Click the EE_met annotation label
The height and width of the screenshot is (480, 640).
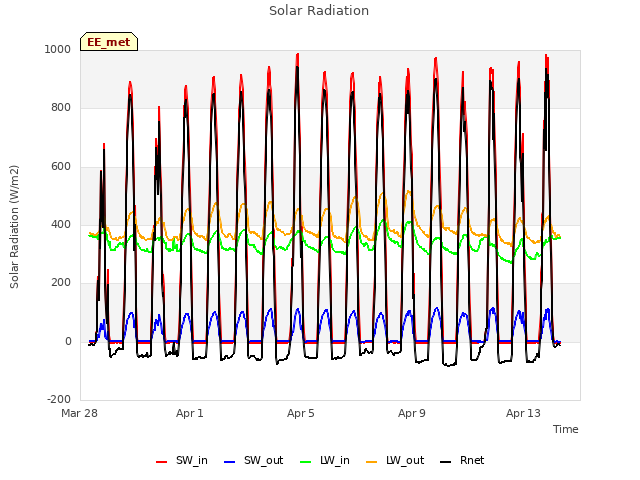[x=109, y=42]
